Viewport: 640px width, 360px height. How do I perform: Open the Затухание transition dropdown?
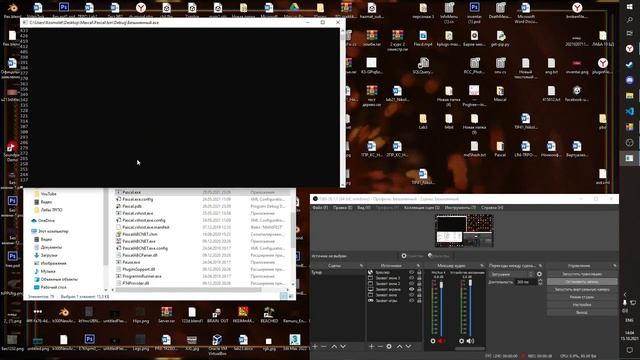[512, 274]
